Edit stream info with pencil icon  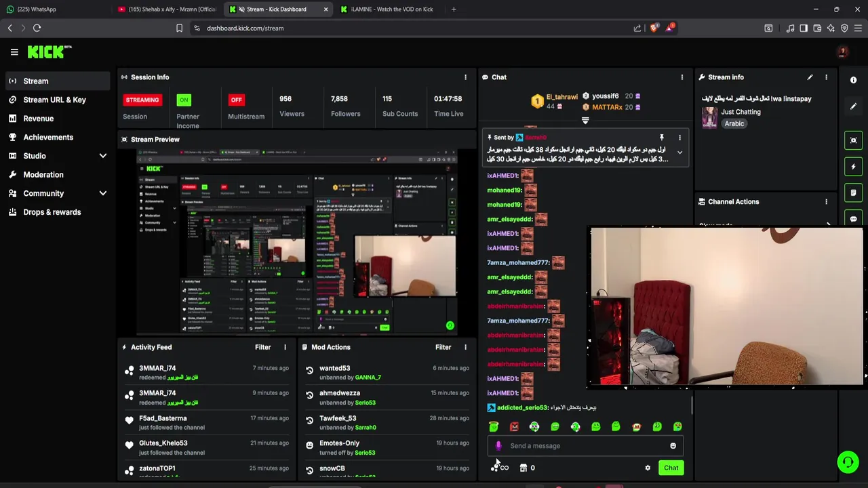pyautogui.click(x=810, y=77)
